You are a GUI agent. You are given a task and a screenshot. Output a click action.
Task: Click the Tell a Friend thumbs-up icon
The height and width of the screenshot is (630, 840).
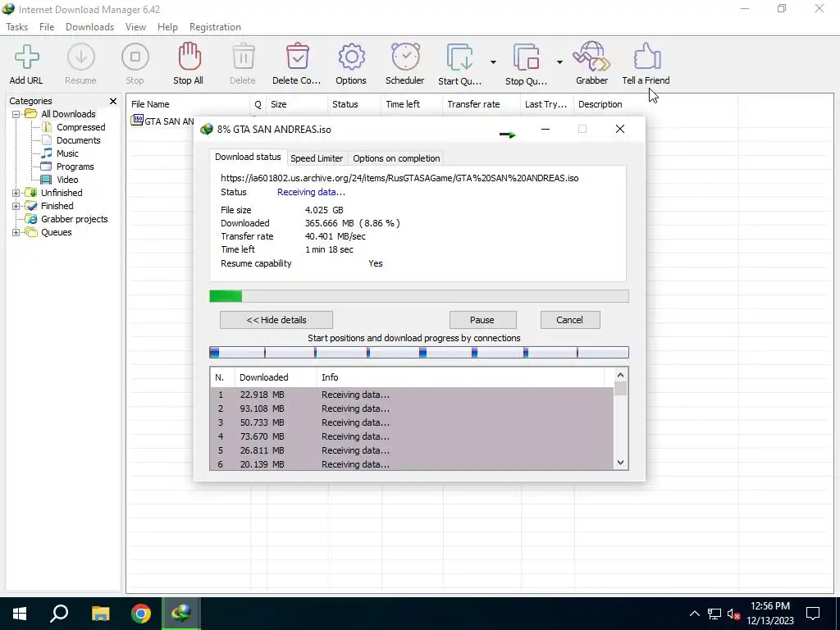[x=646, y=57]
